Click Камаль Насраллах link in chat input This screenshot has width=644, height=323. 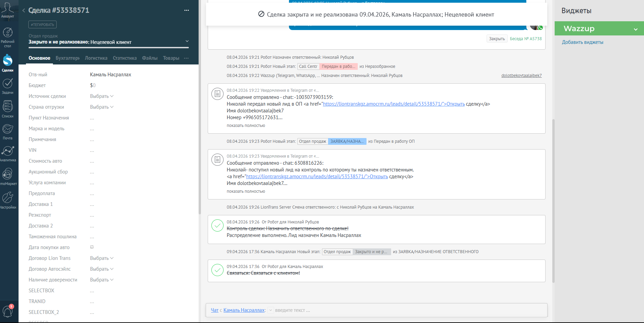point(244,310)
